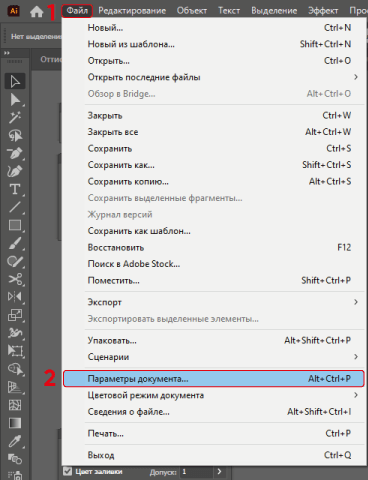This screenshot has width=368, height=480.
Task: Select the Shape Builder tool
Action: 15,369
